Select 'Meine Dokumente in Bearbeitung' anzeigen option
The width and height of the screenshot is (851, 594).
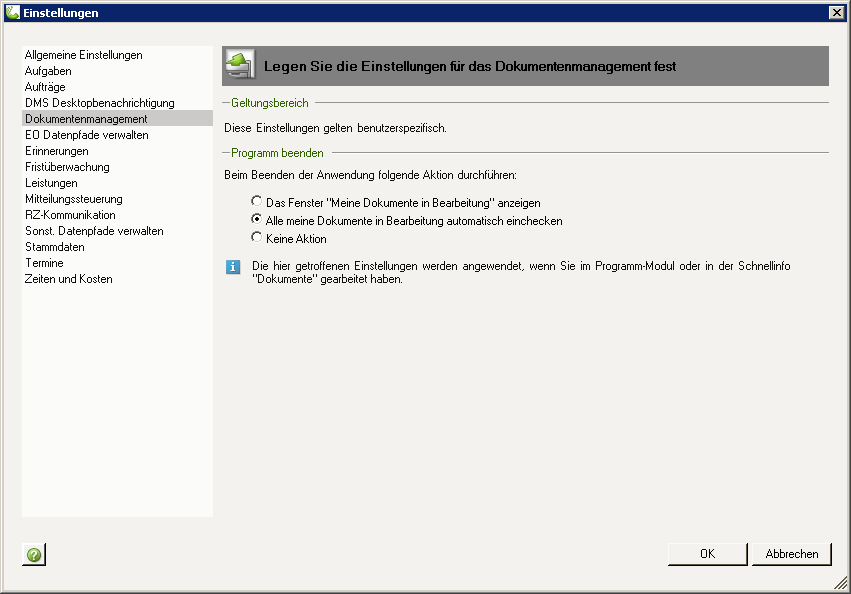click(257, 202)
